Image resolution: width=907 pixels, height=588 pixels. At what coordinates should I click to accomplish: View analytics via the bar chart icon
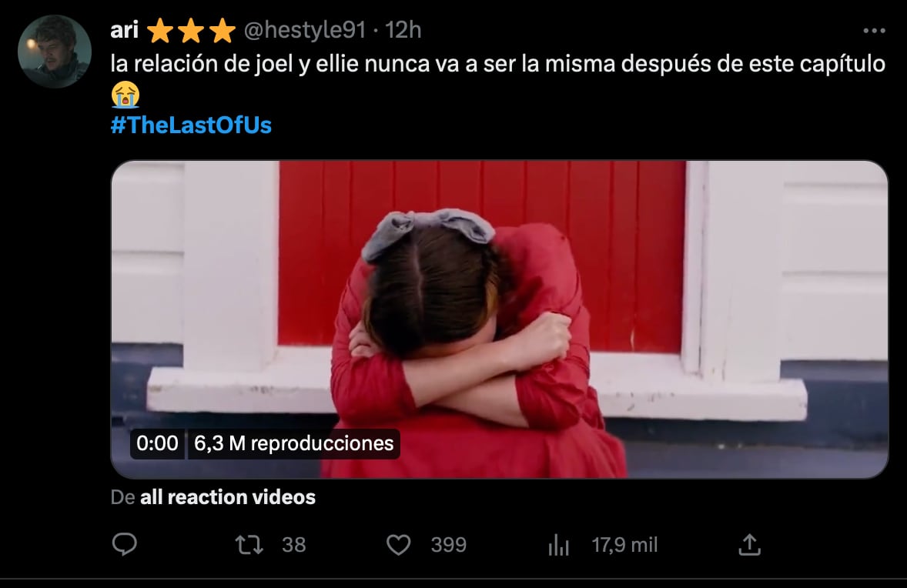(x=559, y=545)
